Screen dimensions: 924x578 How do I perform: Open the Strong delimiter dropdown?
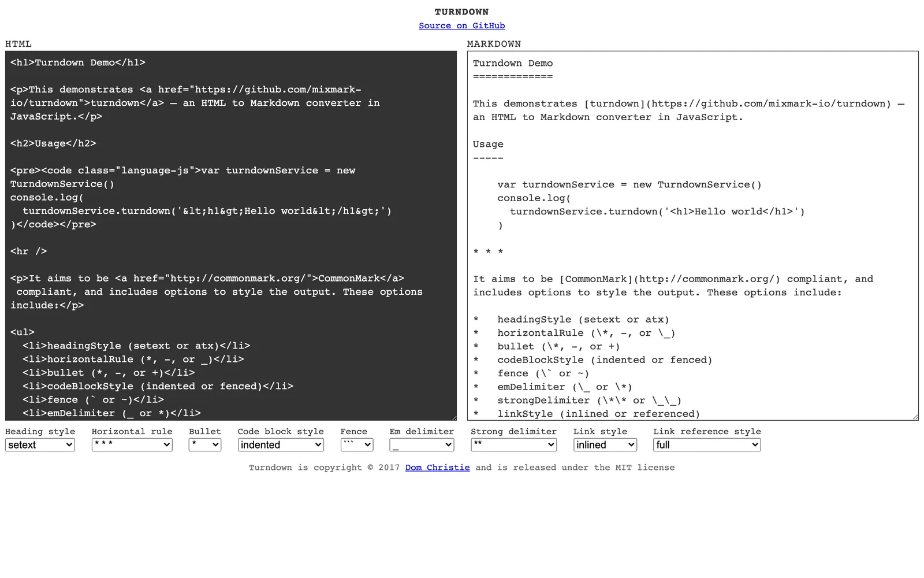coord(513,444)
